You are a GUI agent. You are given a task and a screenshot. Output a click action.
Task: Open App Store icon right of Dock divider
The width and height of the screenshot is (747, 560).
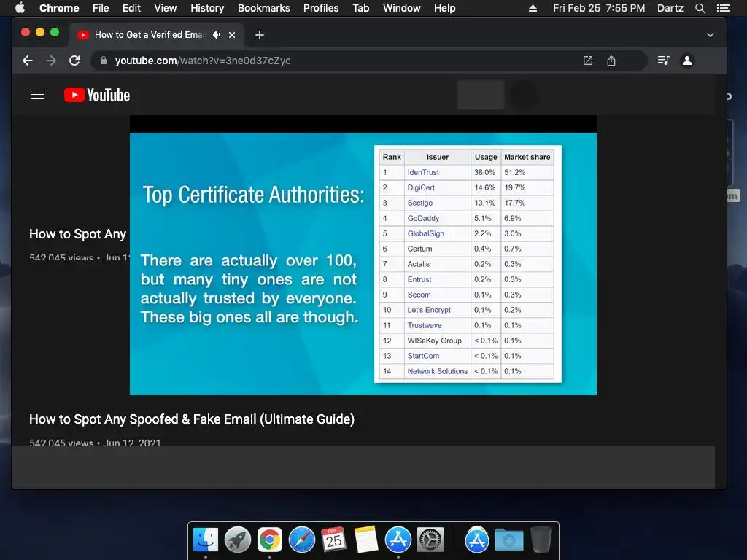(477, 540)
